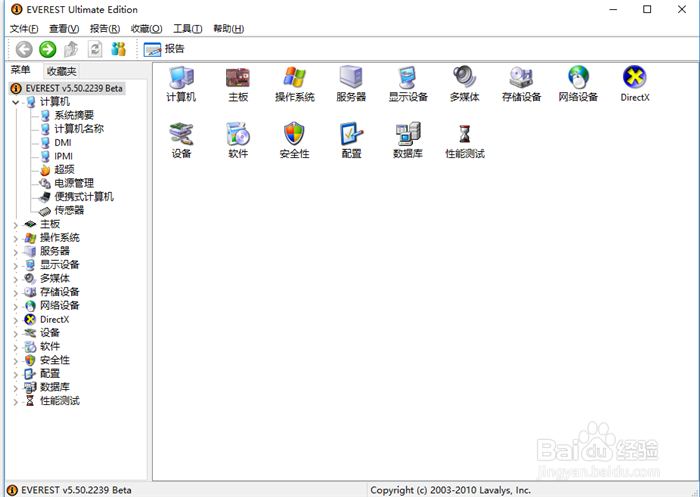Image resolution: width=700 pixels, height=497 pixels.
Task: Open the 查看(V) menu
Action: (64, 29)
